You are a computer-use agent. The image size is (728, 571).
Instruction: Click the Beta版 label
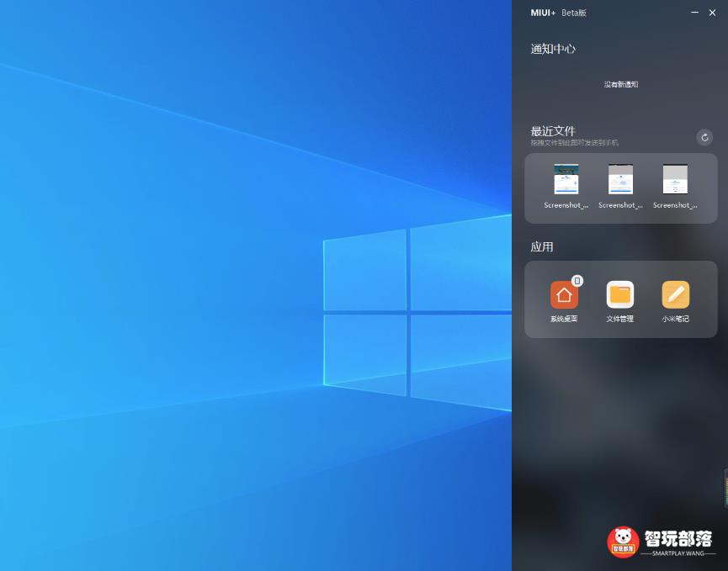pos(573,13)
